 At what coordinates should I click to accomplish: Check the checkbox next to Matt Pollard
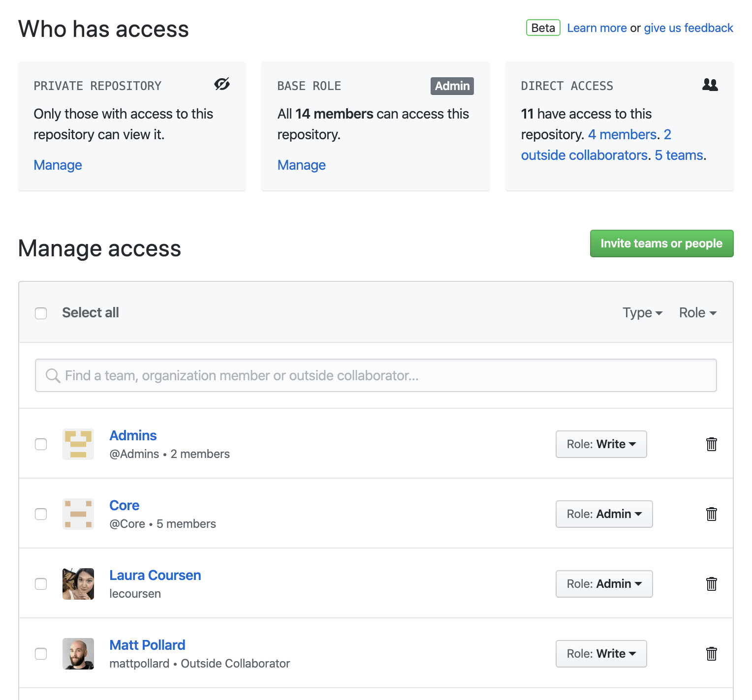click(41, 654)
